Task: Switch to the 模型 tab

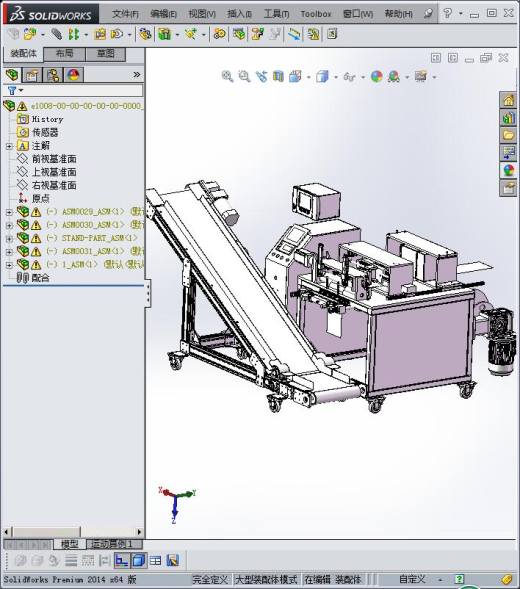Action: [x=70, y=544]
